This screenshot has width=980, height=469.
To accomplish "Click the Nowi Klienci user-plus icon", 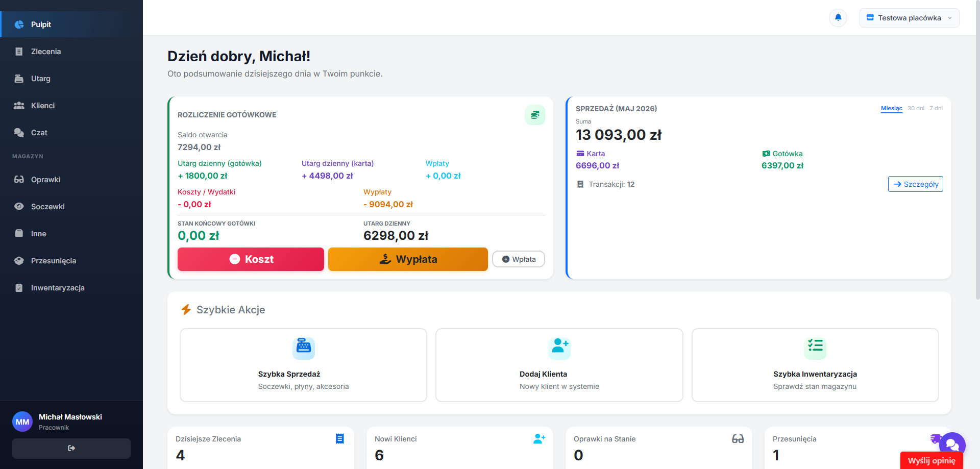I will 540,439.
